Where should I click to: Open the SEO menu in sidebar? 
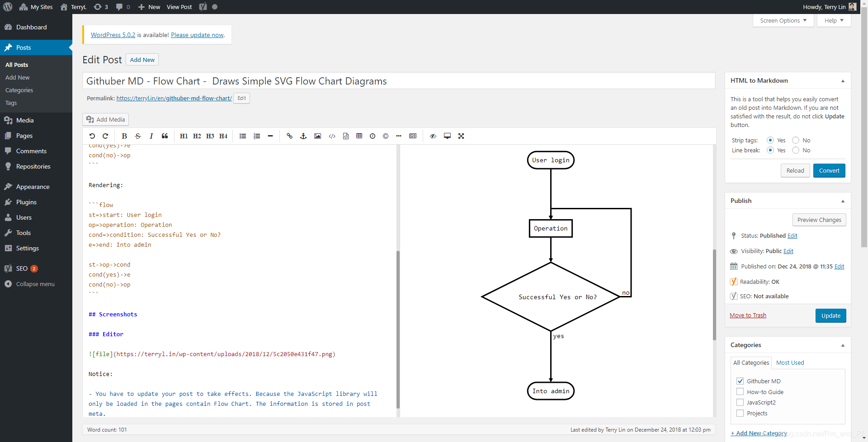(36, 268)
